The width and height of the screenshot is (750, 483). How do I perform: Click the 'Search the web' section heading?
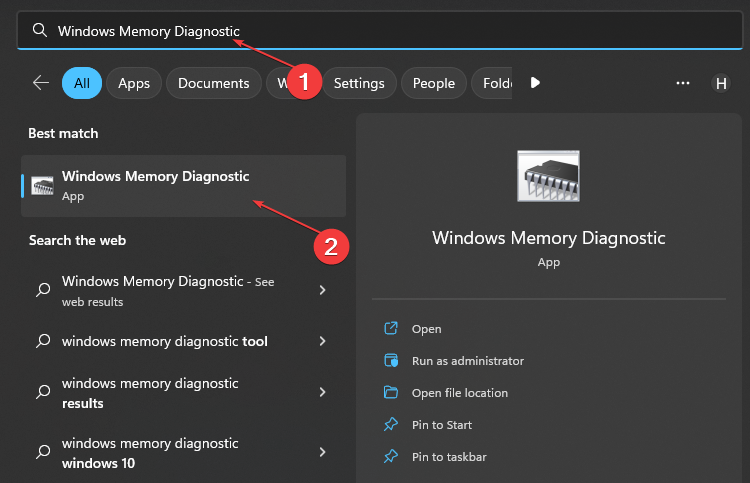pyautogui.click(x=77, y=240)
